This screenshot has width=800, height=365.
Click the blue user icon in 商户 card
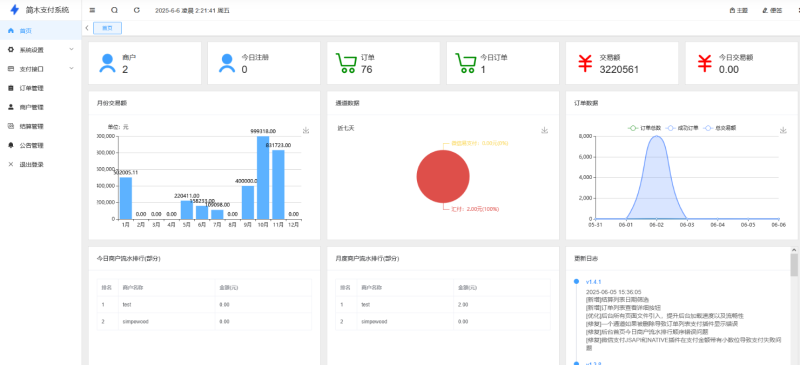(107, 63)
